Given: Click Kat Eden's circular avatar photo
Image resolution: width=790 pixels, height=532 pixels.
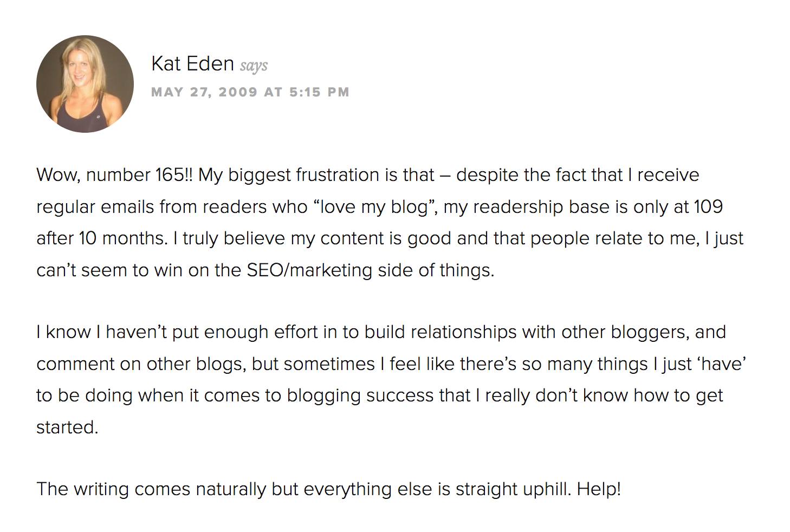Looking at the screenshot, I should tap(85, 84).
